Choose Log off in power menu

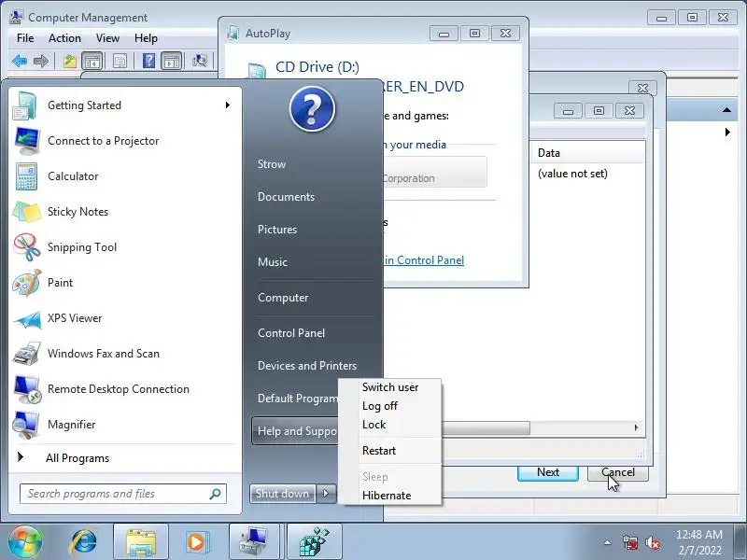point(380,406)
